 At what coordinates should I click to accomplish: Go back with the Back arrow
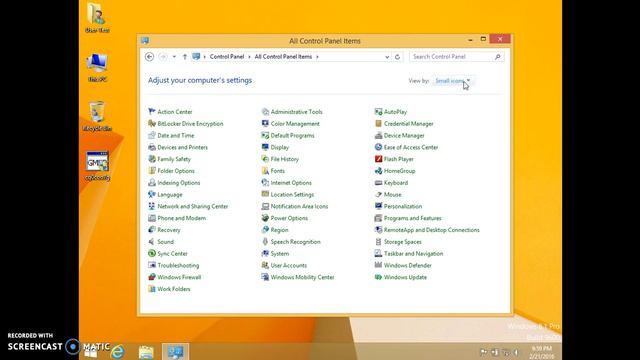(x=149, y=57)
